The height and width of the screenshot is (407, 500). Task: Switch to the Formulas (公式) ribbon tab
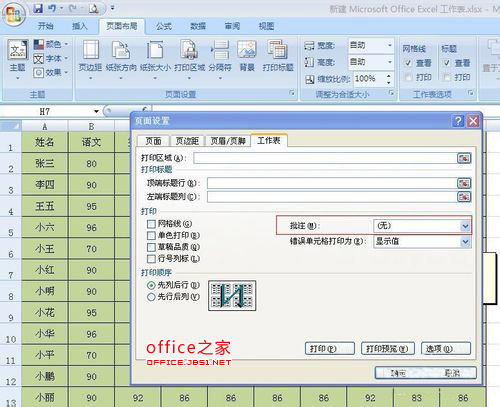pos(164,26)
